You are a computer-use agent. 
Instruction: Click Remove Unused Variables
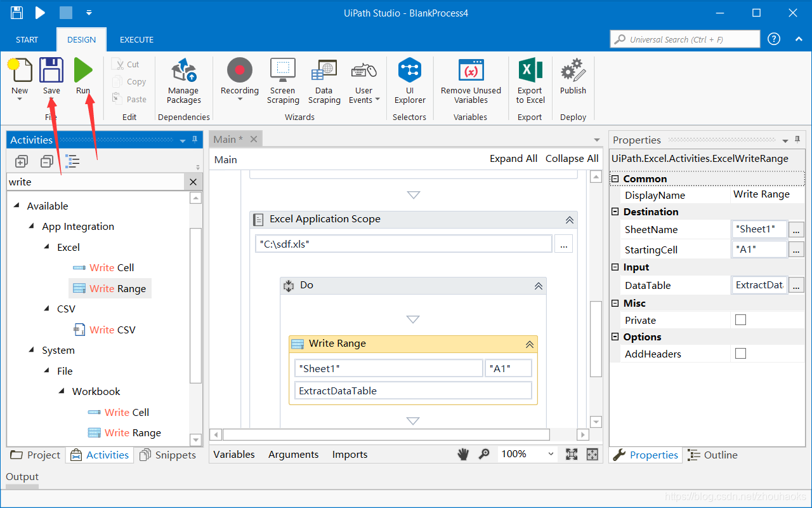tap(471, 80)
